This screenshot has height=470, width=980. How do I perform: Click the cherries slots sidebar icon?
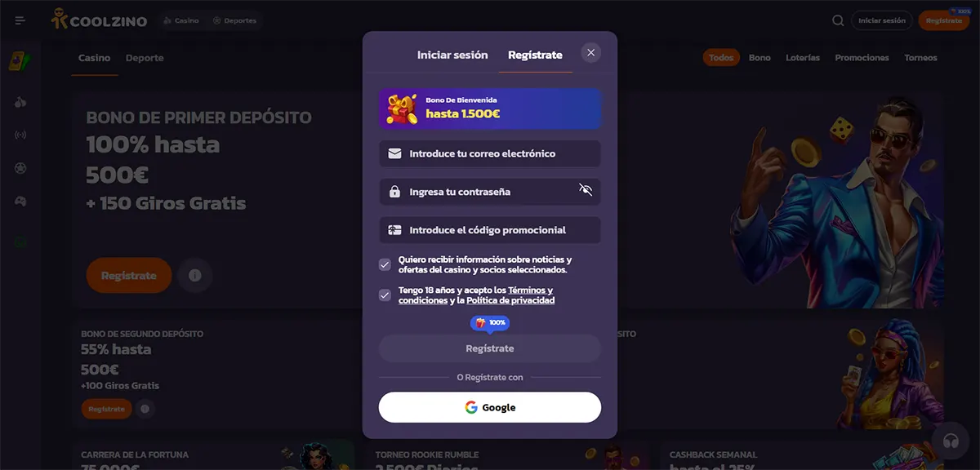click(x=20, y=102)
